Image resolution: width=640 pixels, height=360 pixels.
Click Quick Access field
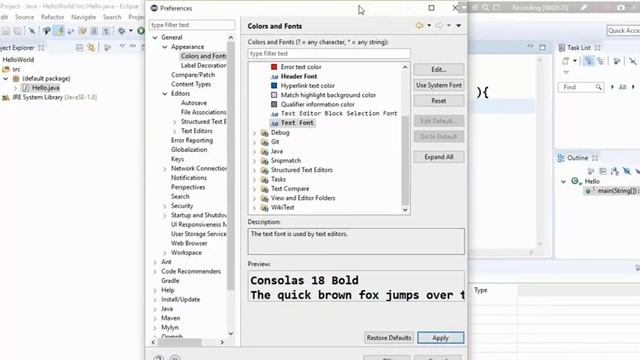[x=623, y=31]
